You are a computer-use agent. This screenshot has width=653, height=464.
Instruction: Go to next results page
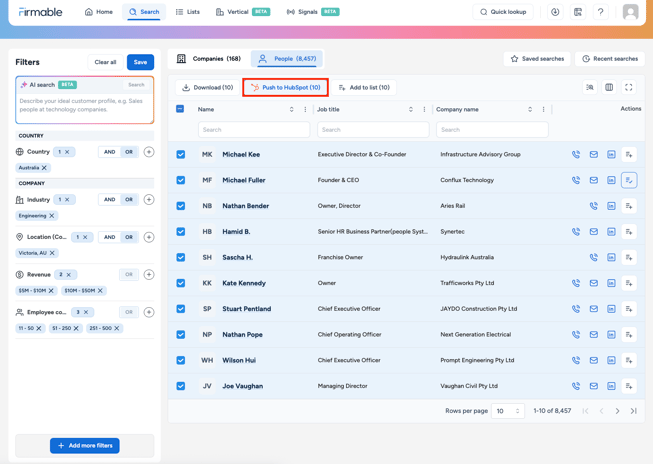pos(617,411)
